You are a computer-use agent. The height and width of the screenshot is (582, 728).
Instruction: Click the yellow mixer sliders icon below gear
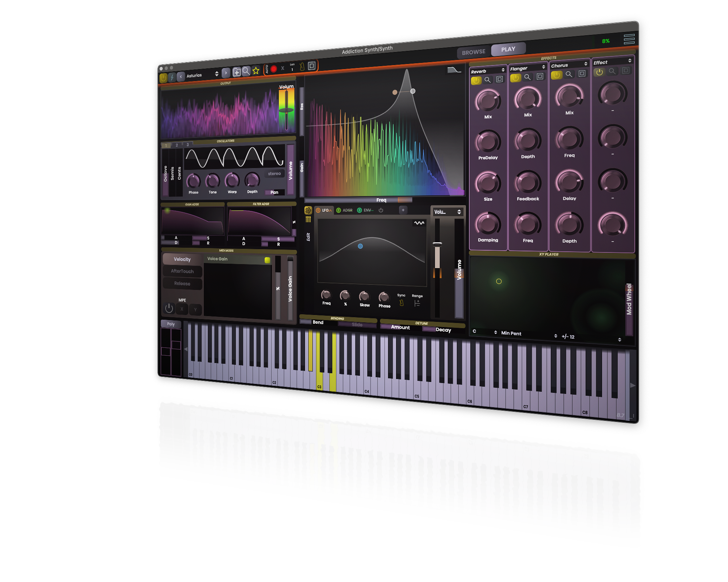pos(308,219)
